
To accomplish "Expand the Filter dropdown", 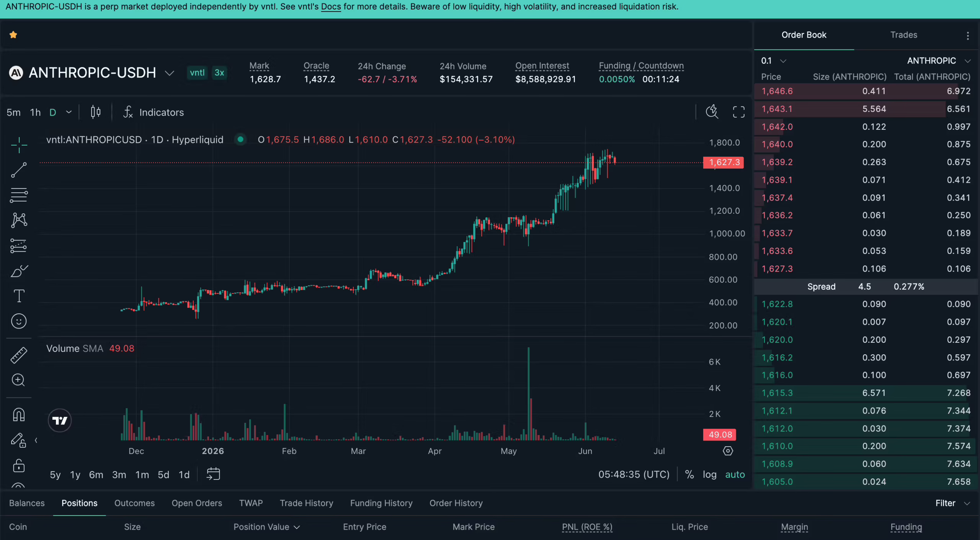I will pos(952,503).
